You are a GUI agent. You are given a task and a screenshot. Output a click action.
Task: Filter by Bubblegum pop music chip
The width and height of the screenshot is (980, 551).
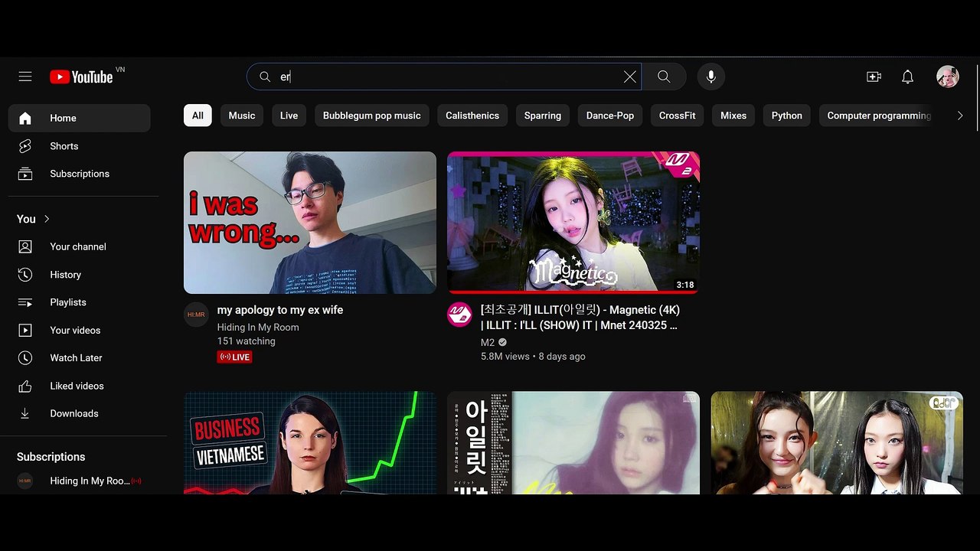pyautogui.click(x=372, y=116)
